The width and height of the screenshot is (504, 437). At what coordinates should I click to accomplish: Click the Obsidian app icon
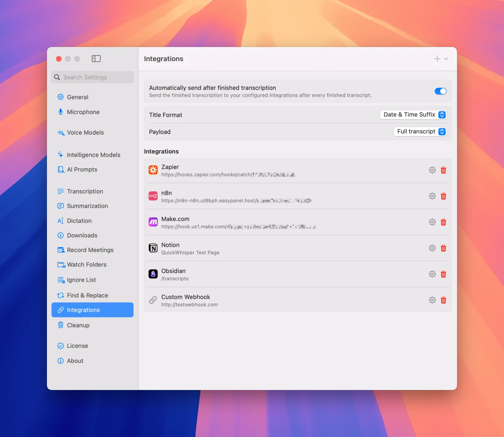click(x=153, y=274)
